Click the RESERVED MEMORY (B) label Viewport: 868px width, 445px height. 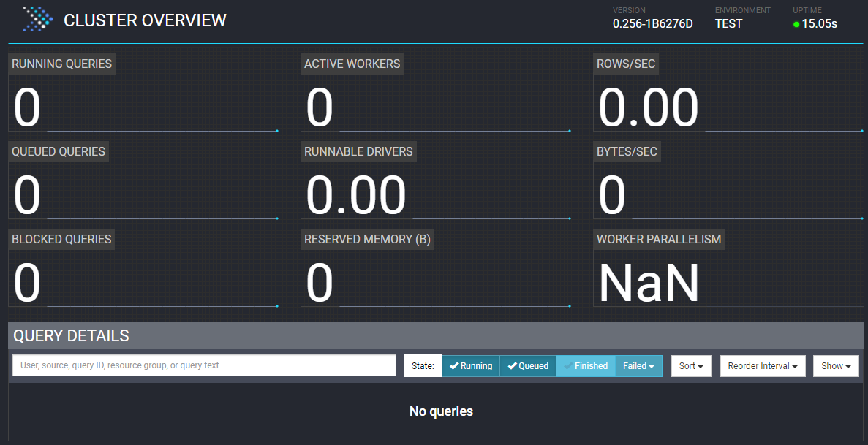[x=368, y=239]
